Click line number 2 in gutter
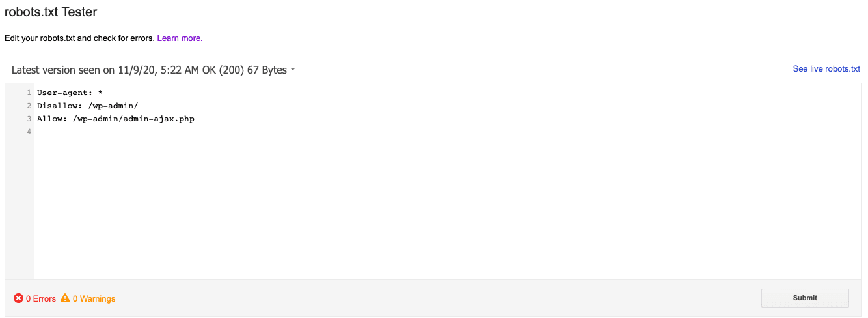 (29, 106)
